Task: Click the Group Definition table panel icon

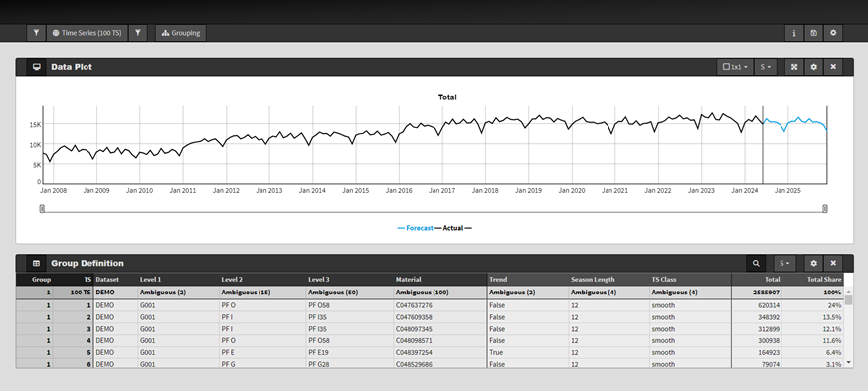Action: tap(37, 263)
